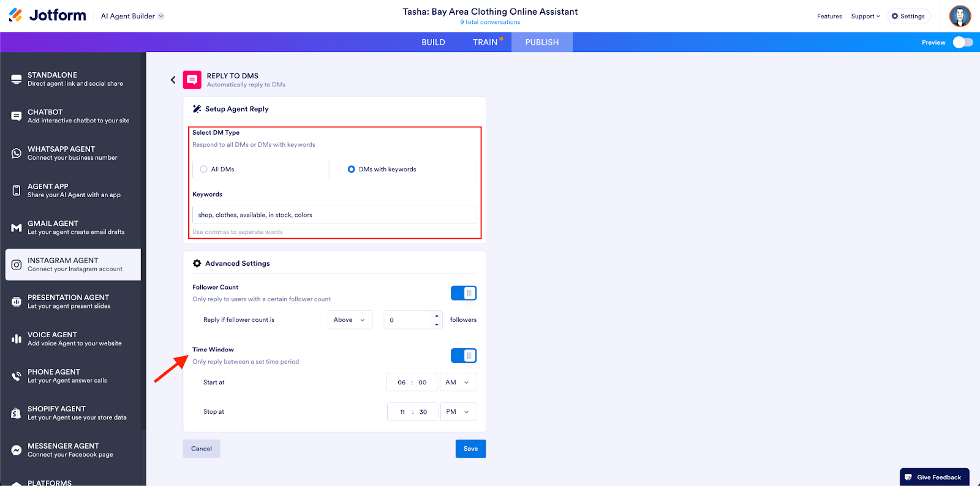Click the Jotform logo icon
Viewport: 980px width, 486px height.
[16, 15]
